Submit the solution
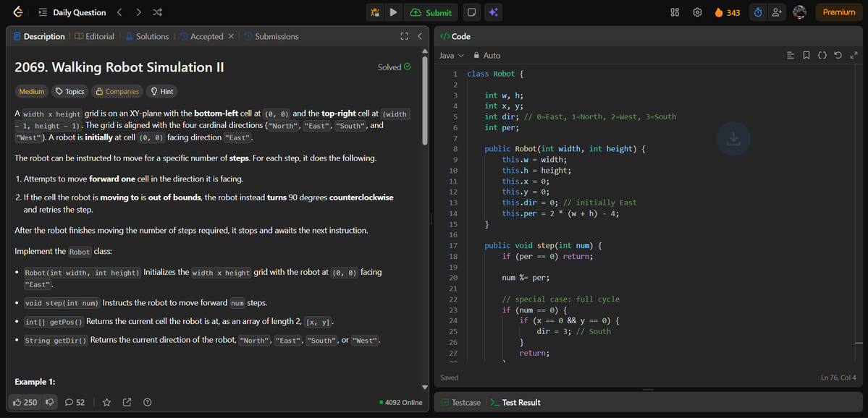The width and height of the screenshot is (868, 418). (431, 12)
